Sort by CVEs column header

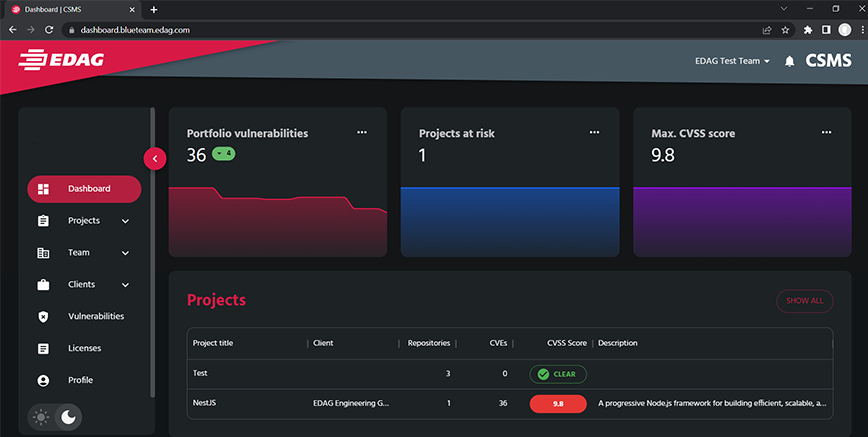pyautogui.click(x=498, y=343)
